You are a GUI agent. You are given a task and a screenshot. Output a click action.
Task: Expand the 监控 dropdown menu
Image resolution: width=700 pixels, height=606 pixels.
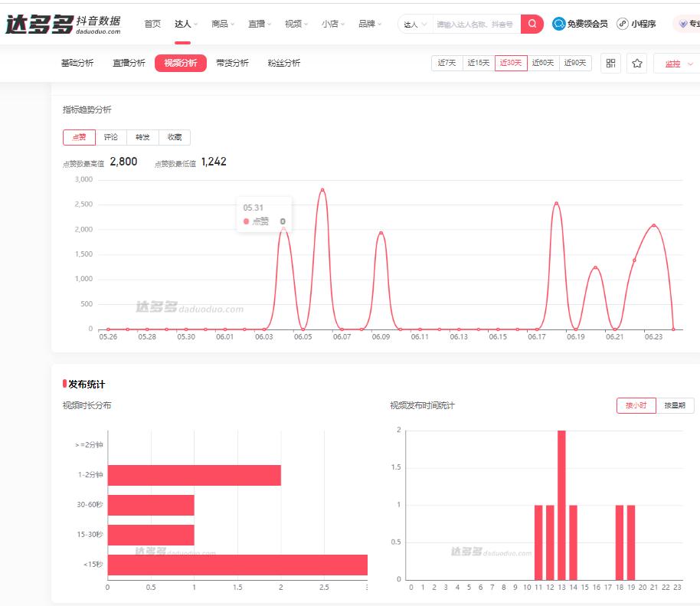675,64
